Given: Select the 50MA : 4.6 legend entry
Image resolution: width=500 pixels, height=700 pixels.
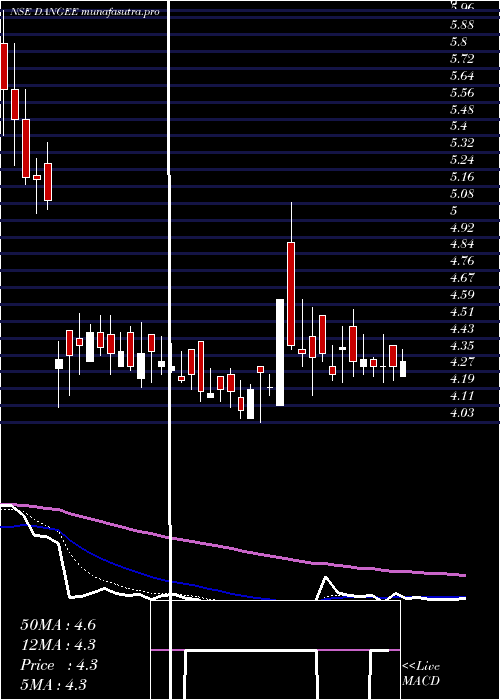Looking at the screenshot, I should [x=58, y=625].
